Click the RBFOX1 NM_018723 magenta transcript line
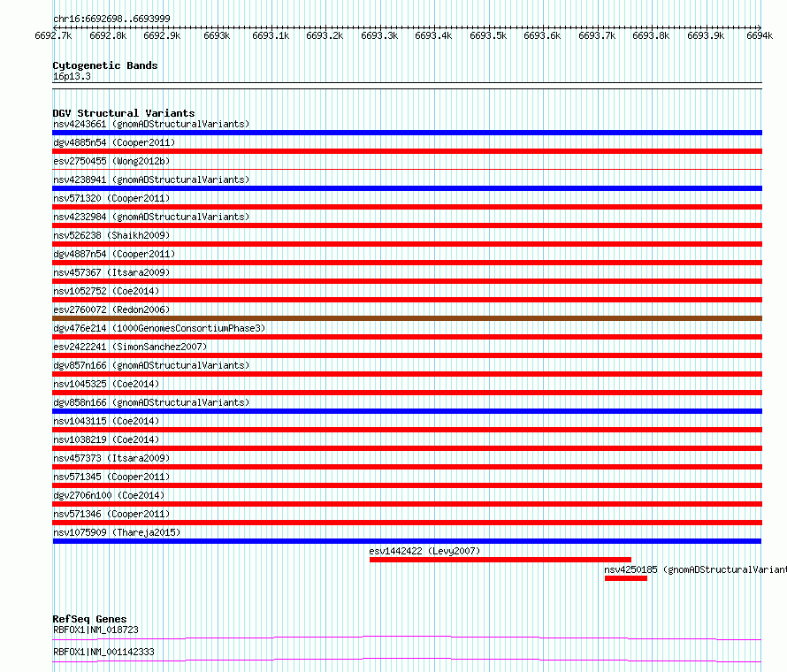The width and height of the screenshot is (787, 672). (x=407, y=638)
